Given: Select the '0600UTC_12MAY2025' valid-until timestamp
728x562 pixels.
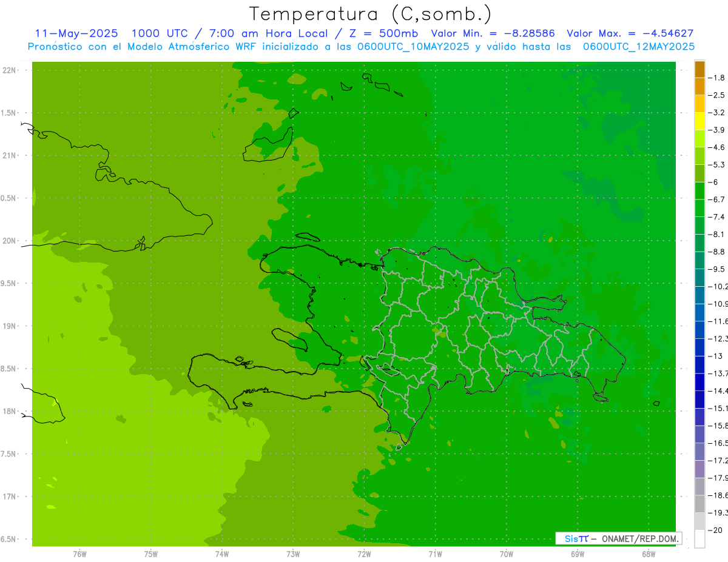Looking at the screenshot, I should 639,47.
